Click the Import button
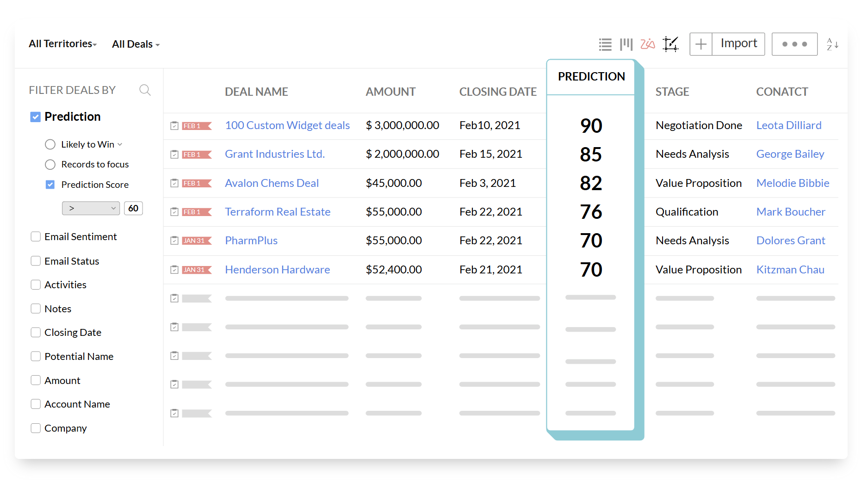Screen dimensions: 868x495 click(x=738, y=44)
